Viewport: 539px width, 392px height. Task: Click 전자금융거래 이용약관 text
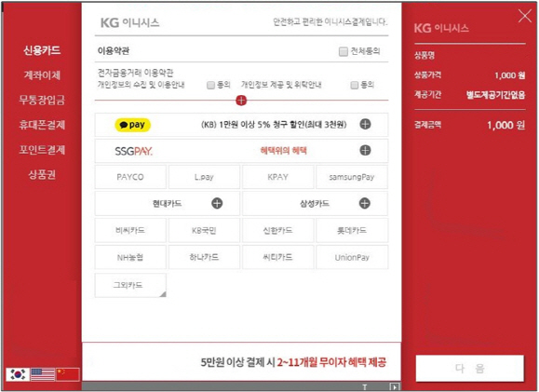[135, 73]
